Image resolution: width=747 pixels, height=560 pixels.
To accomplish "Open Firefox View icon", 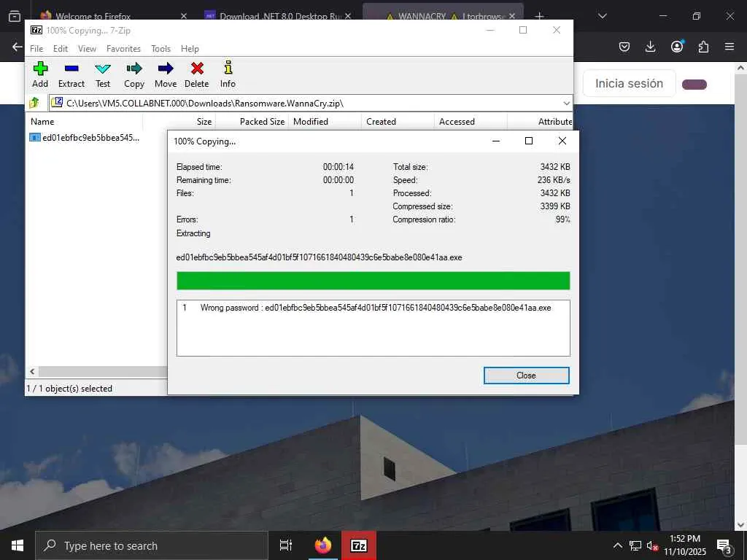I will (x=15, y=16).
